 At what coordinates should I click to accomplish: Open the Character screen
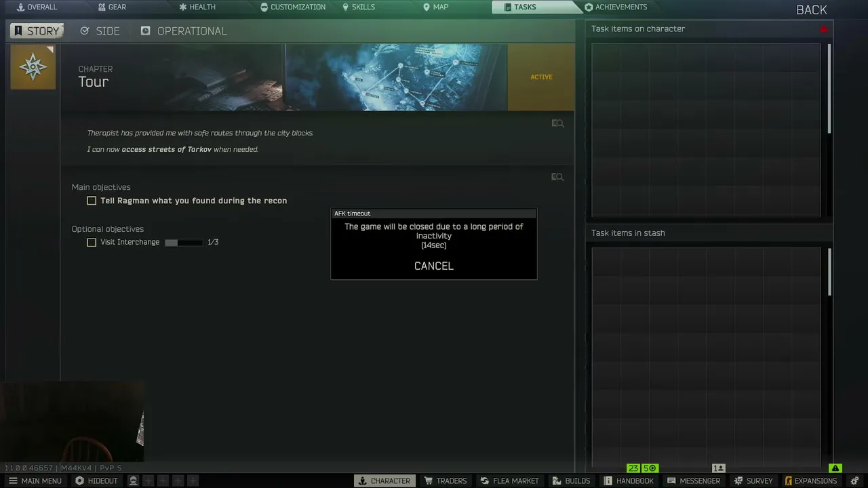[384, 481]
